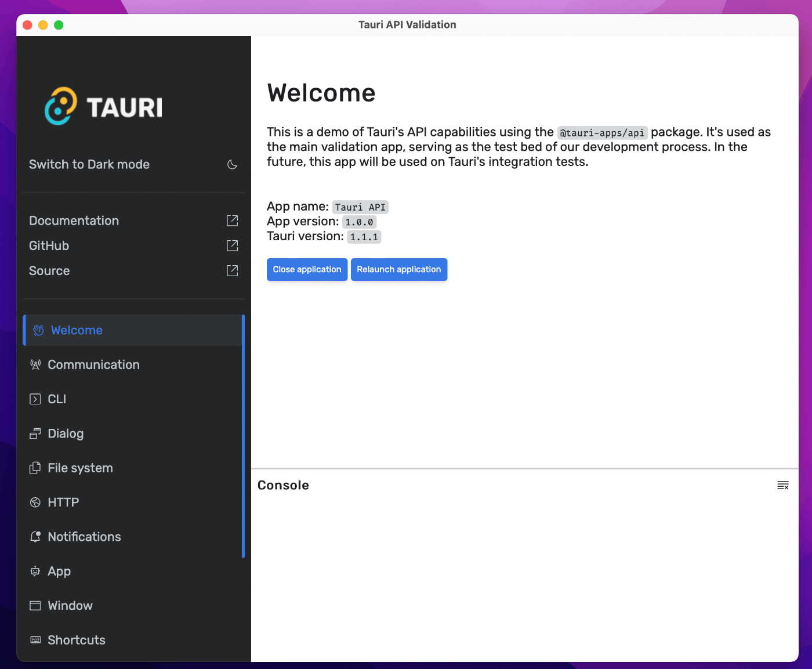Screen dimensions: 812x669
Task: Open the Dialog section
Action: 132,433
